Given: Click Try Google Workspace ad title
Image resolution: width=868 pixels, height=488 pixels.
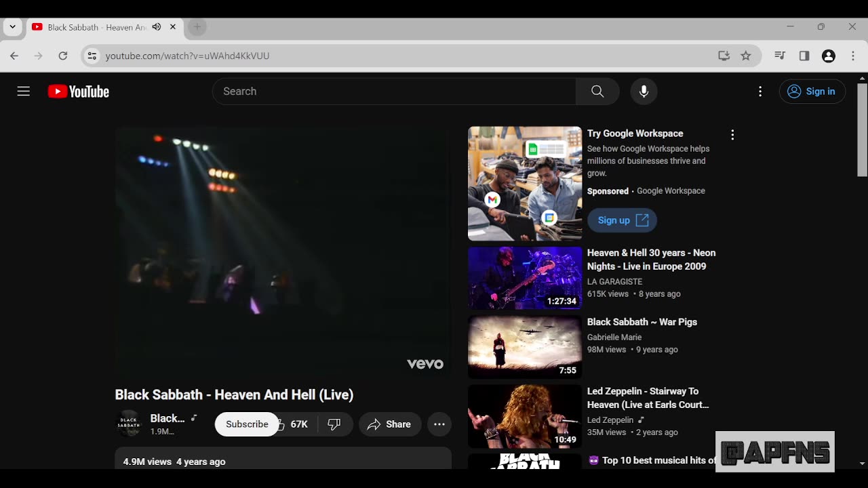Looking at the screenshot, I should (635, 134).
